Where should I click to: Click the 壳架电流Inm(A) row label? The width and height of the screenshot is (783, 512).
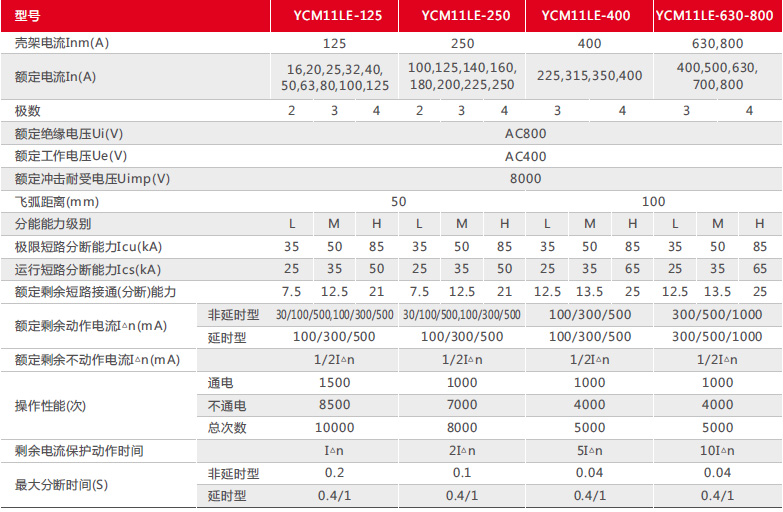pos(62,43)
